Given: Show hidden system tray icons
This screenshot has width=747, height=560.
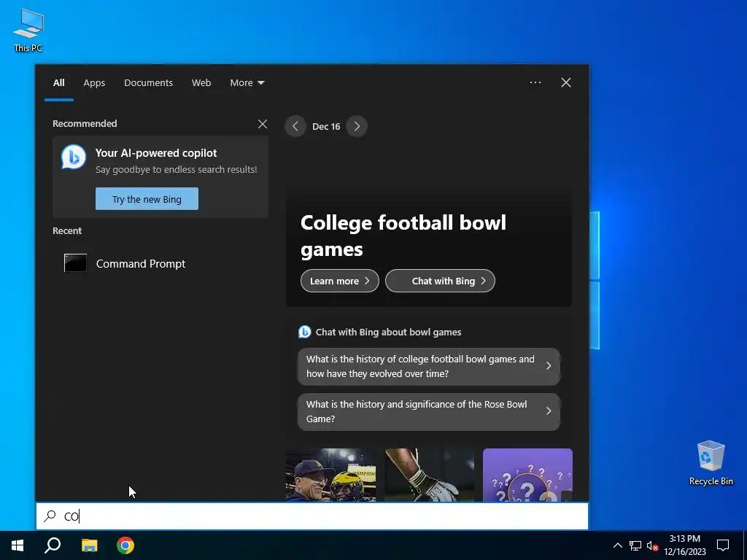Looking at the screenshot, I should [617, 545].
